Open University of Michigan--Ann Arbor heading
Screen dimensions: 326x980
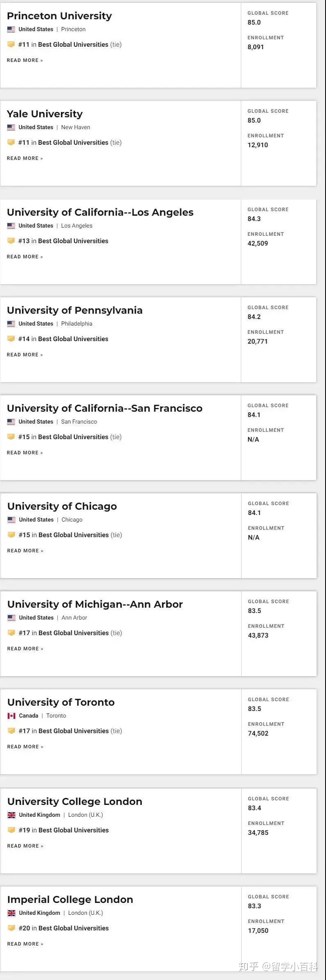click(95, 604)
